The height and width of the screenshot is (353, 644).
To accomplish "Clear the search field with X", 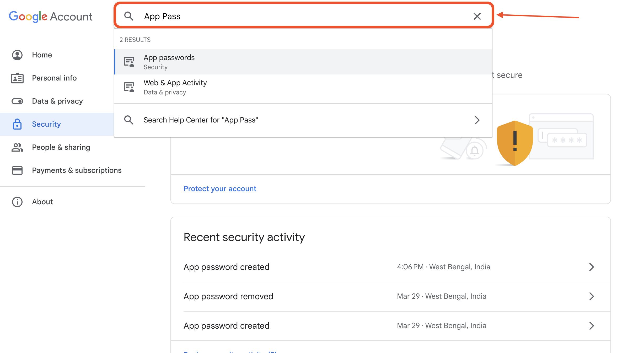I will click(477, 16).
